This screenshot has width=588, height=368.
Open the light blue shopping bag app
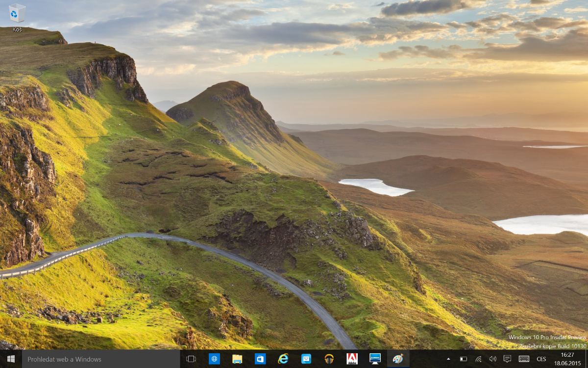[x=306, y=359]
